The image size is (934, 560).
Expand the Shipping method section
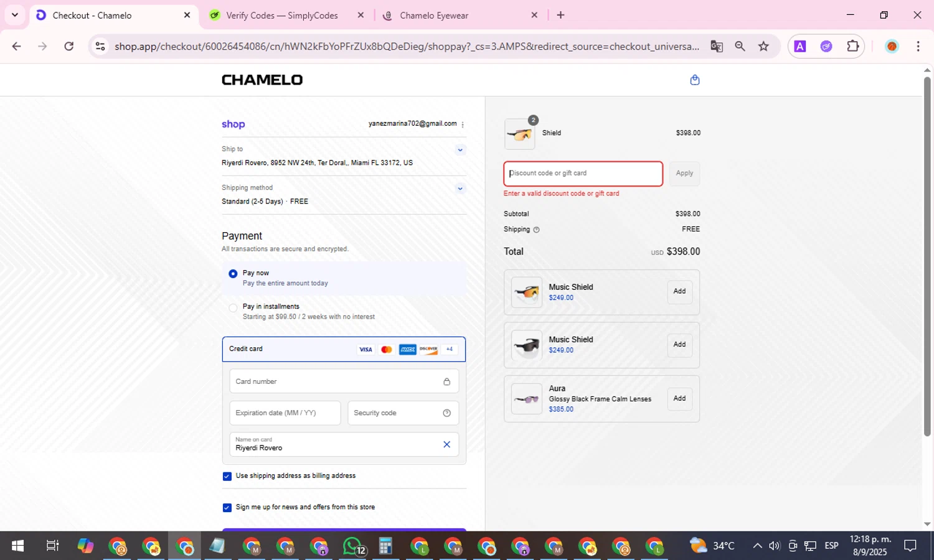click(x=460, y=189)
